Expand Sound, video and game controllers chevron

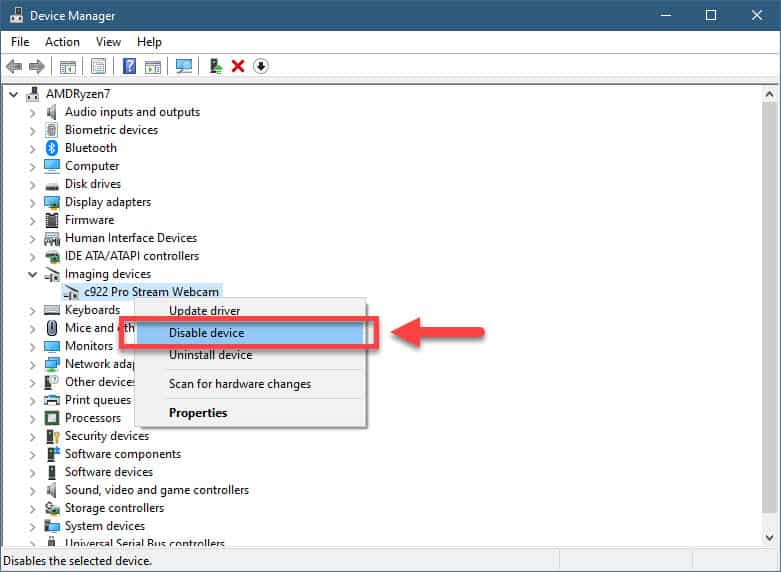click(x=32, y=490)
